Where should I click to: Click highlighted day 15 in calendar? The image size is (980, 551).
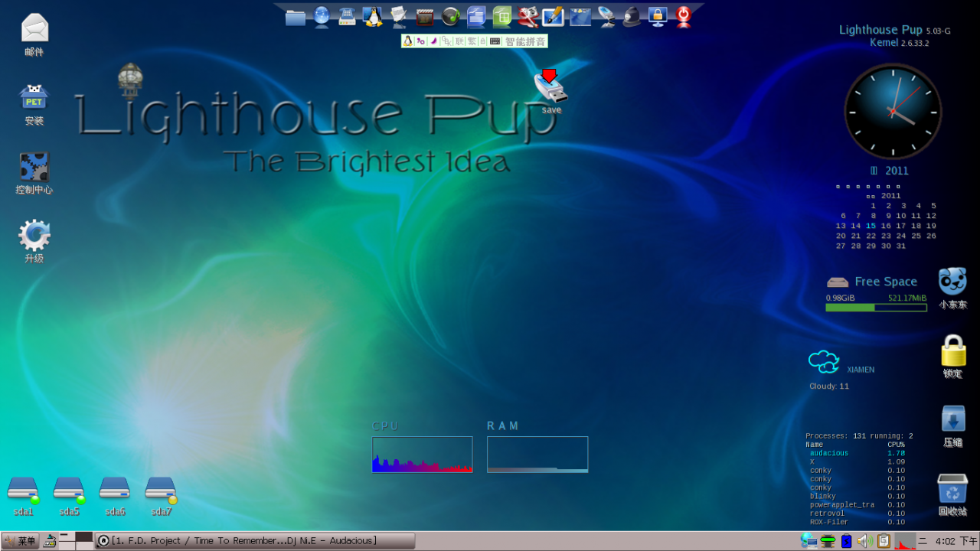[871, 226]
